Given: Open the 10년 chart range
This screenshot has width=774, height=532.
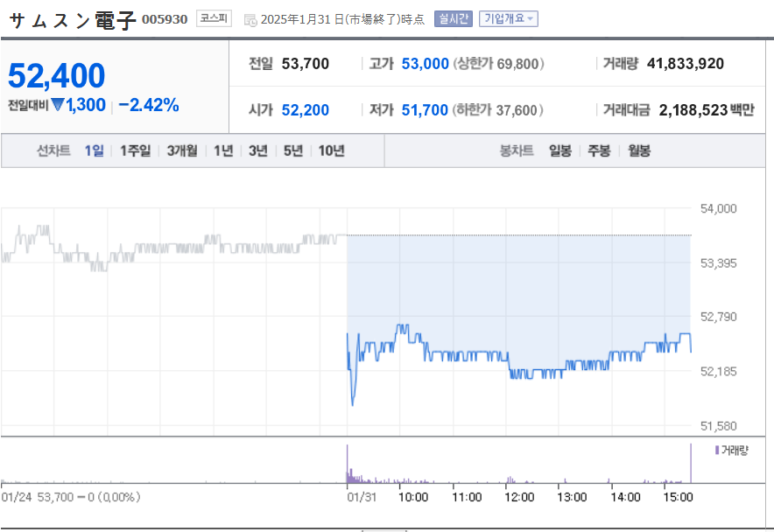Looking at the screenshot, I should click(331, 150).
